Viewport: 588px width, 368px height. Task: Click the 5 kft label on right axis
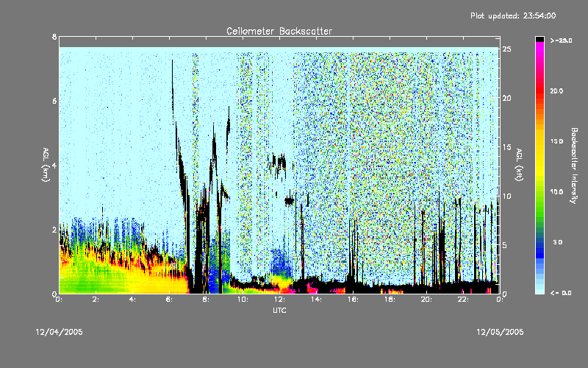point(505,245)
